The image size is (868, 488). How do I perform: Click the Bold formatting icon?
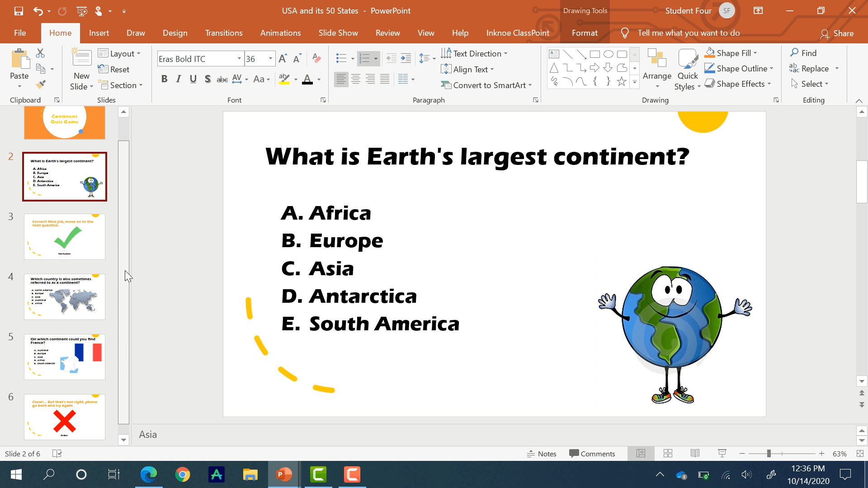(x=165, y=78)
